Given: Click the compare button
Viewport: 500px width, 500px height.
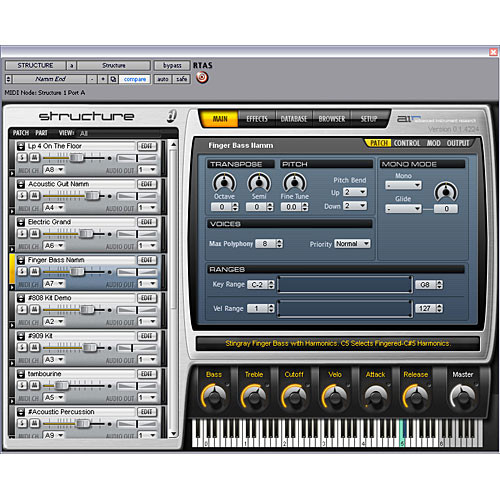Looking at the screenshot, I should tap(134, 79).
